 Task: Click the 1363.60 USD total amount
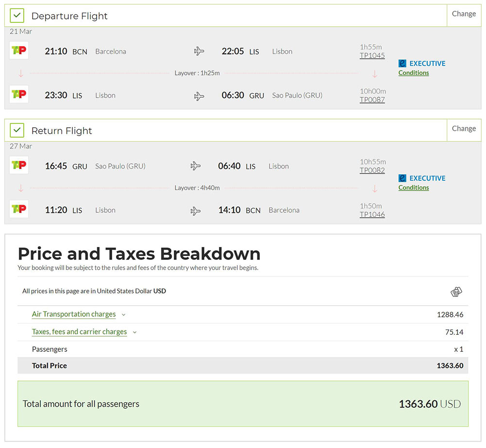430,404
